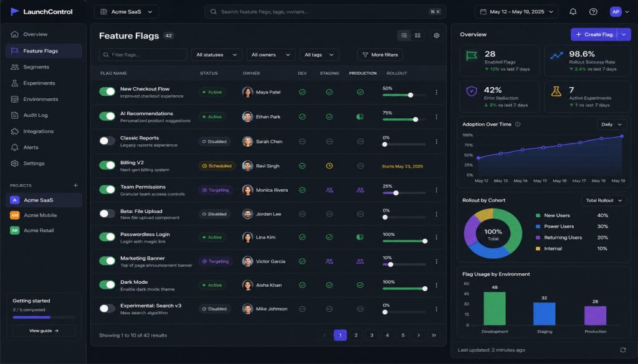Open the AP user account menu
This screenshot has height=364, width=638.
pos(620,12)
